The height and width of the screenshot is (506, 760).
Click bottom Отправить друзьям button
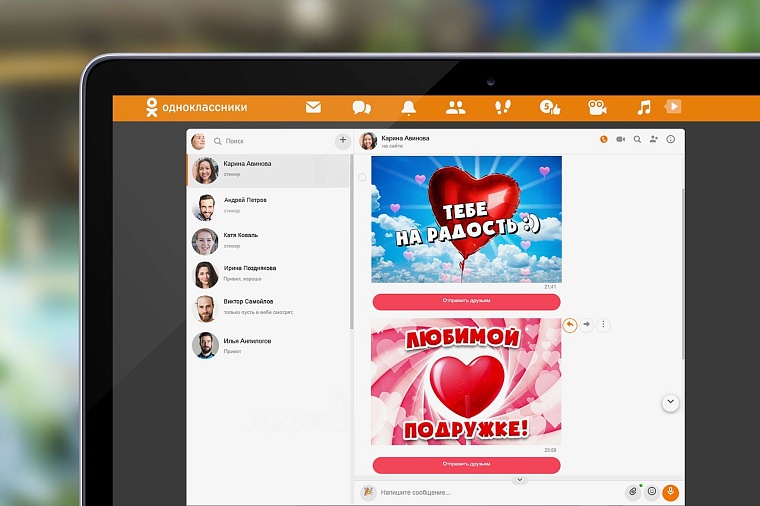point(466,465)
